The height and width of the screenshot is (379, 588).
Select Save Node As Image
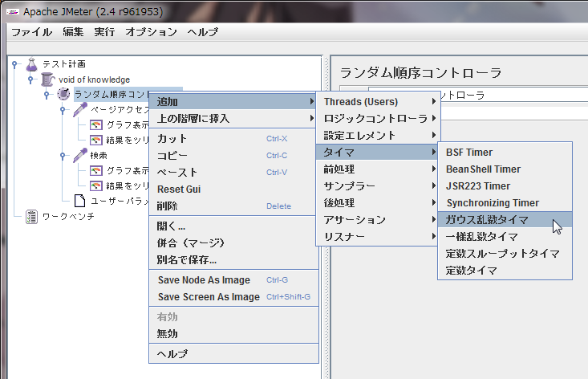tap(233, 280)
